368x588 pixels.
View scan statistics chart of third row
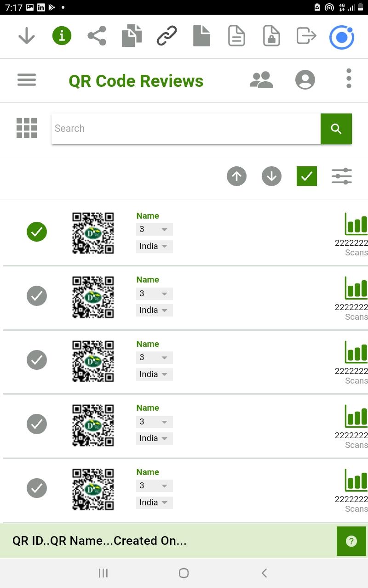[x=356, y=352]
